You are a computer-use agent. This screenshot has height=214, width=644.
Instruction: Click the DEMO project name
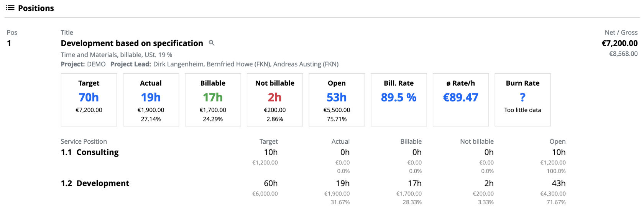click(x=96, y=64)
